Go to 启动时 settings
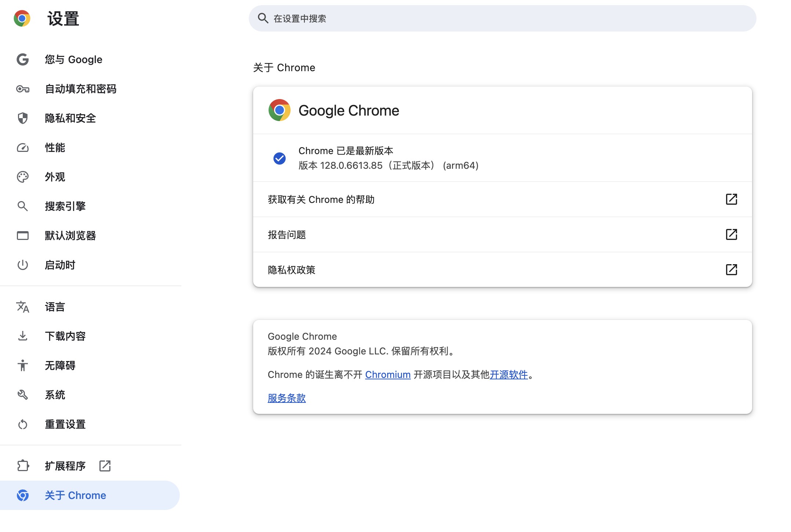Viewport: 791px width, 532px height. [90, 265]
